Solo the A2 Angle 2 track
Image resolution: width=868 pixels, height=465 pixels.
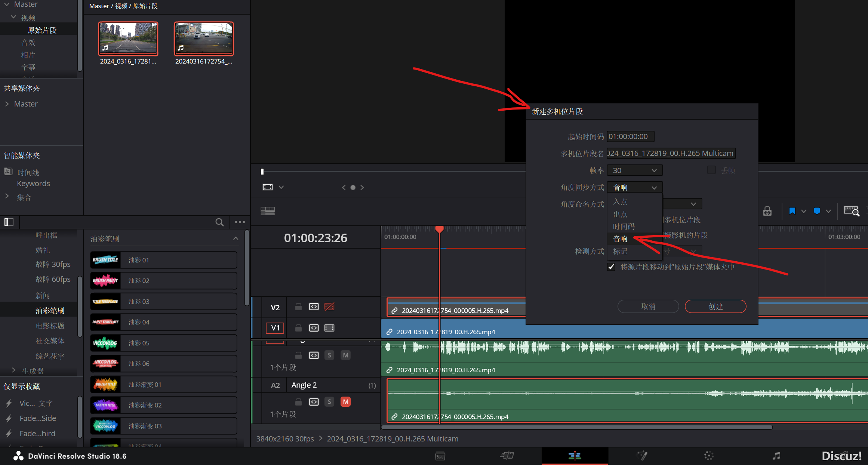pyautogui.click(x=329, y=402)
